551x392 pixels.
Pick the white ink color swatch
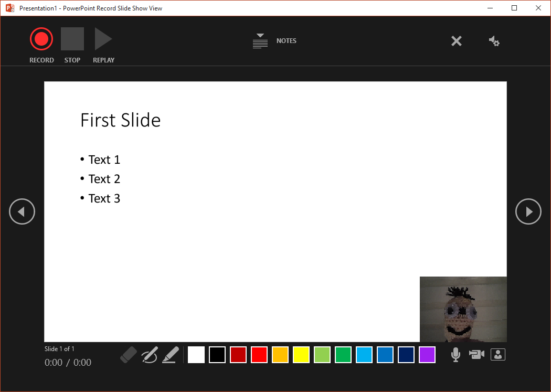pos(196,355)
